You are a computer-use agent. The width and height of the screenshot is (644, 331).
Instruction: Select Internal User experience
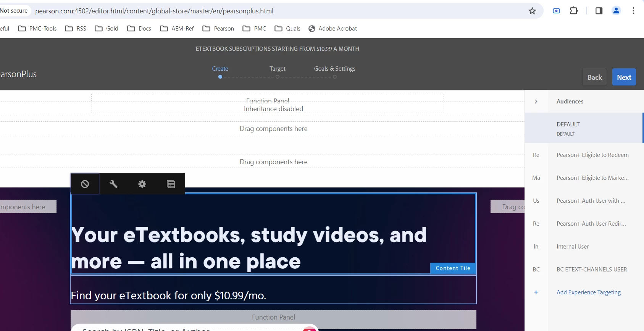point(584,247)
